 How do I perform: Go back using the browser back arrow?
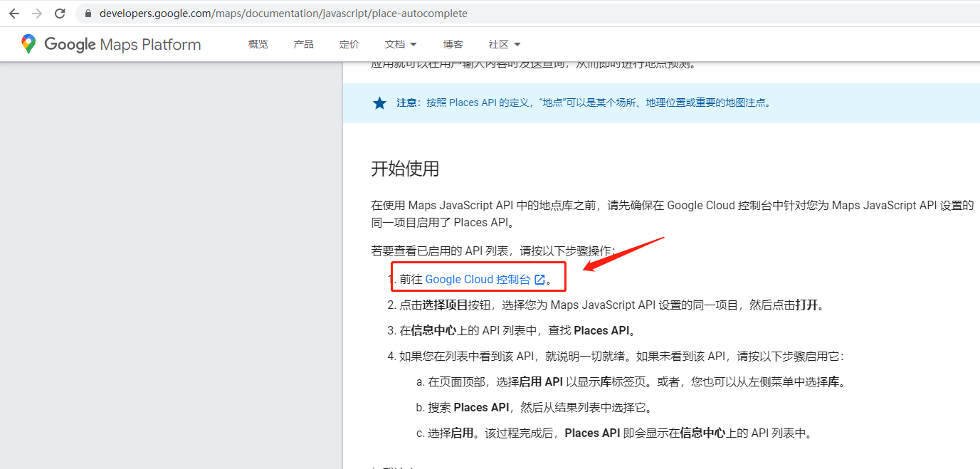coord(14,14)
